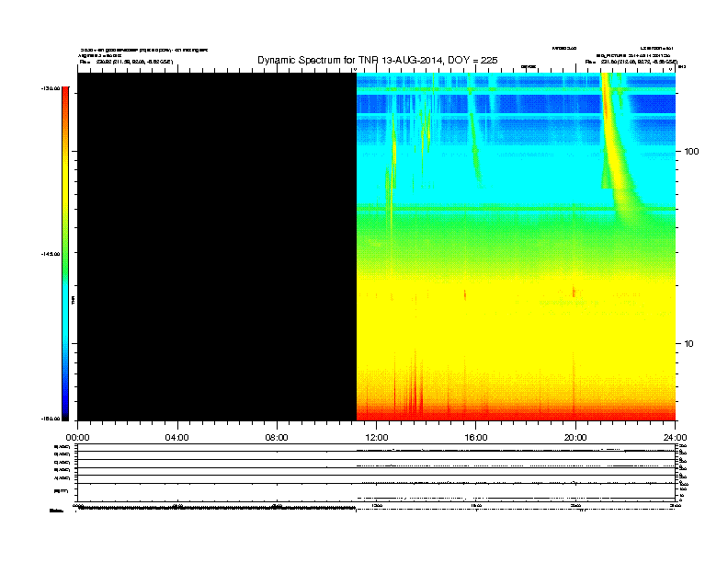Click the "12:00" time axis label
728x563 pixels.
point(377,438)
